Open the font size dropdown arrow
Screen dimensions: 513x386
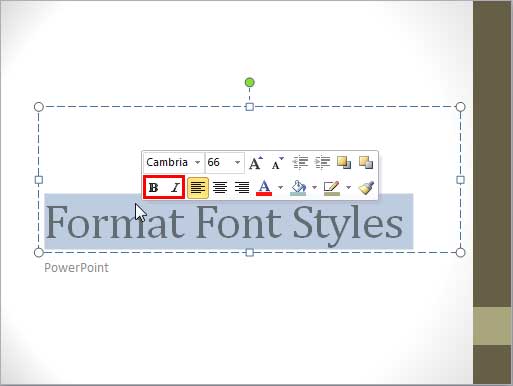pos(237,163)
